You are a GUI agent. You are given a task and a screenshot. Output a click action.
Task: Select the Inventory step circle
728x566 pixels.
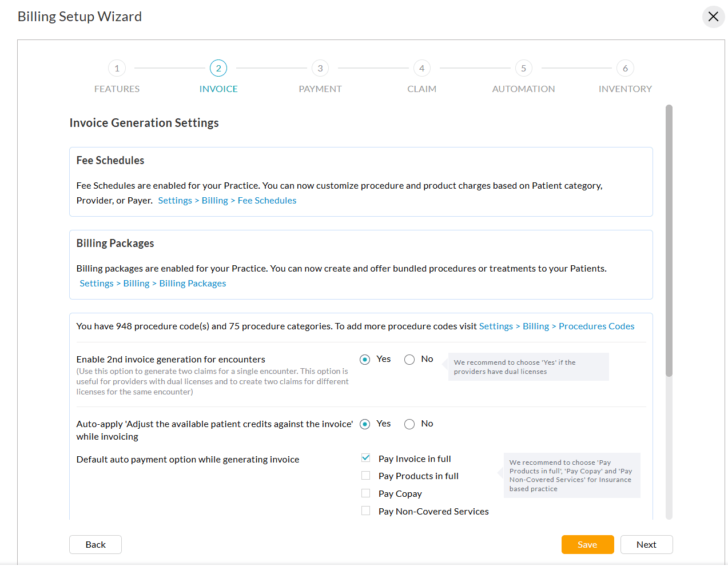click(625, 68)
